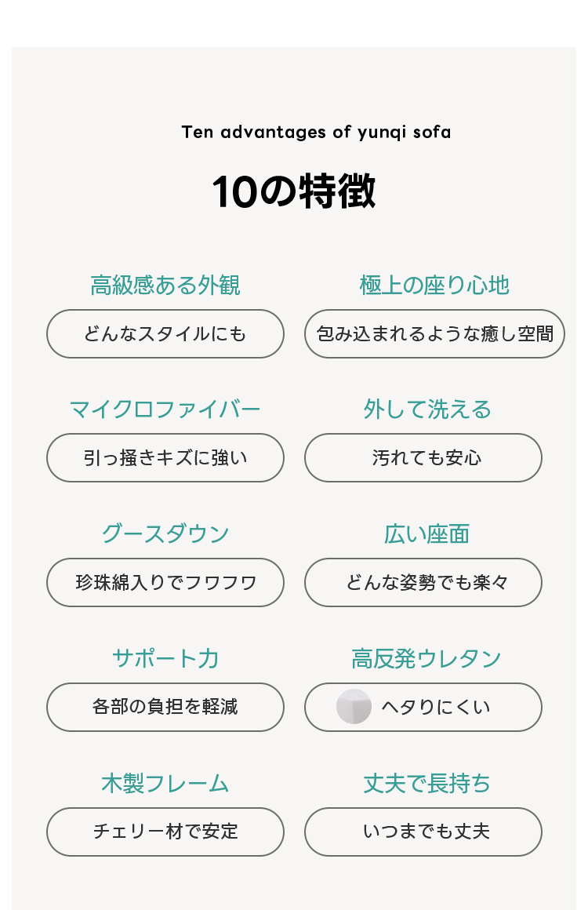Click the グースダウン heading text
The height and width of the screenshot is (910, 588).
click(x=165, y=534)
